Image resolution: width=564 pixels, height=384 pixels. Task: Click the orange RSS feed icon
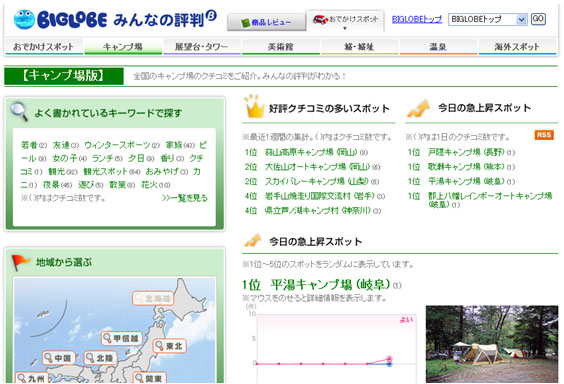point(544,135)
